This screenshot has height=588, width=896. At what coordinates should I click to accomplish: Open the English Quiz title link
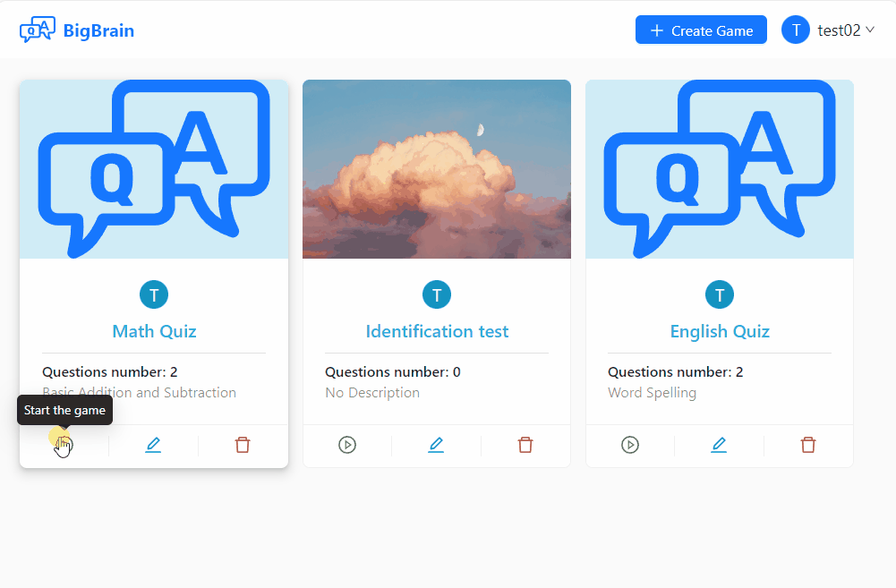tap(720, 331)
